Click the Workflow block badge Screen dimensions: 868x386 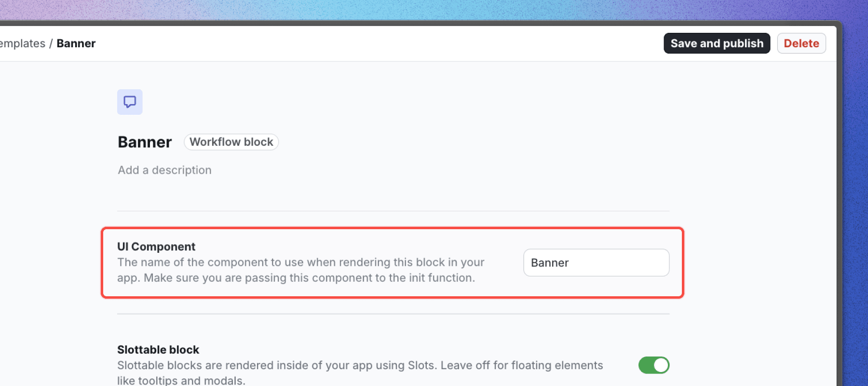pyautogui.click(x=231, y=142)
